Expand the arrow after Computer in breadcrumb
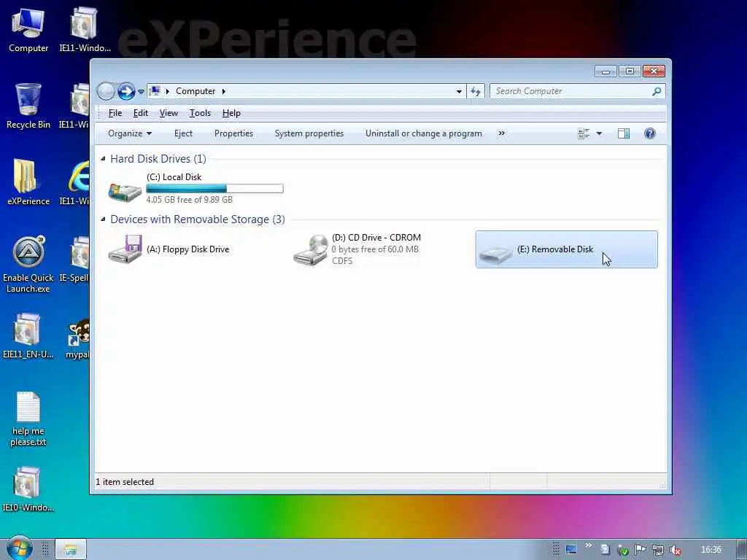This screenshot has width=747, height=560. [223, 91]
